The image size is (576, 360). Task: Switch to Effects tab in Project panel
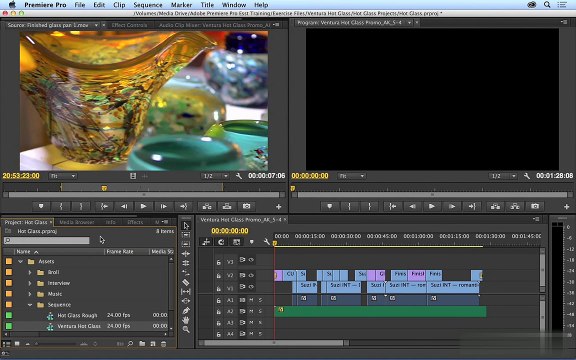coord(135,222)
